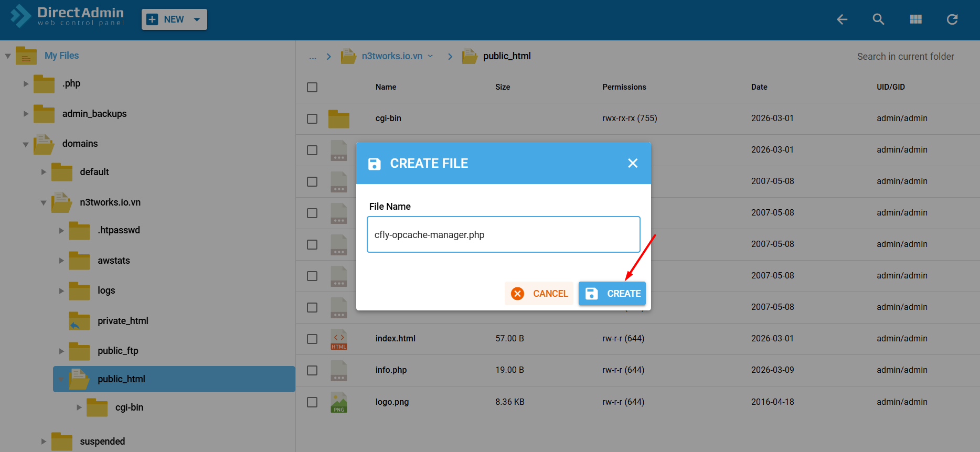
Task: Tick the checkbox for index.html
Action: point(312,339)
